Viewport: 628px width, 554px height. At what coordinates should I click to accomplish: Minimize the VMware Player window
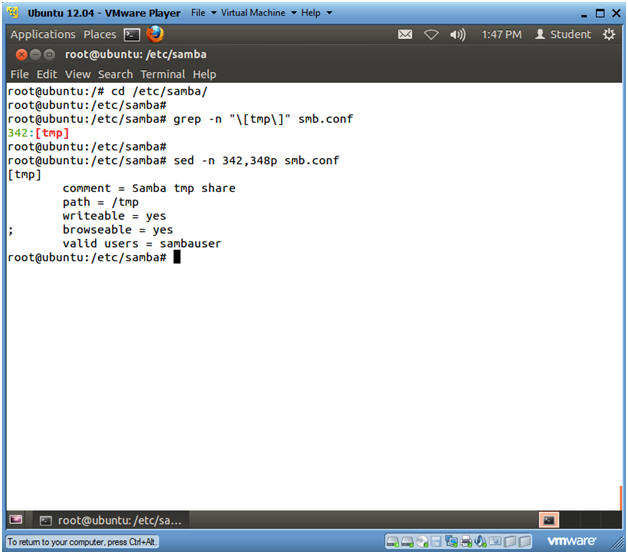(584, 14)
